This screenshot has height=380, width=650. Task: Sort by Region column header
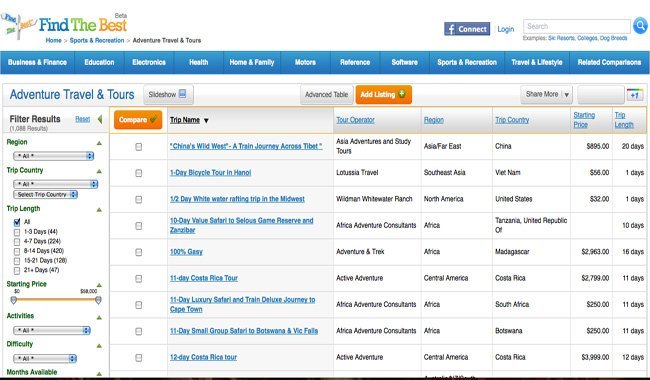pos(434,120)
